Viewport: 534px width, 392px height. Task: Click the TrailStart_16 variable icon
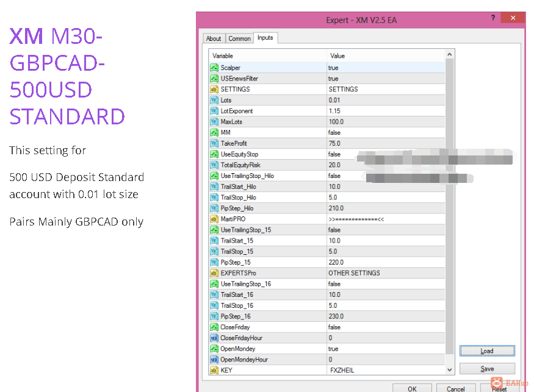point(214,294)
